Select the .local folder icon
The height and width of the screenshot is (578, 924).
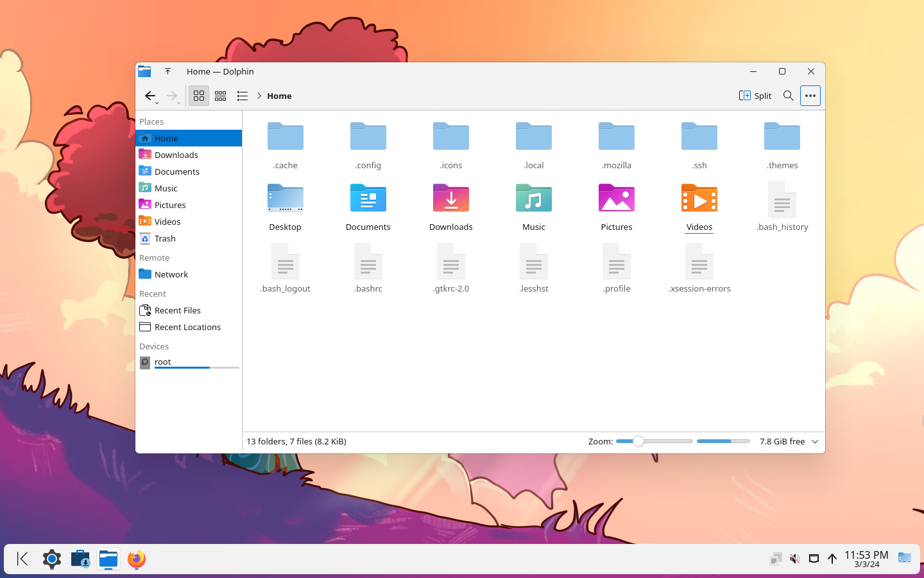[533, 136]
